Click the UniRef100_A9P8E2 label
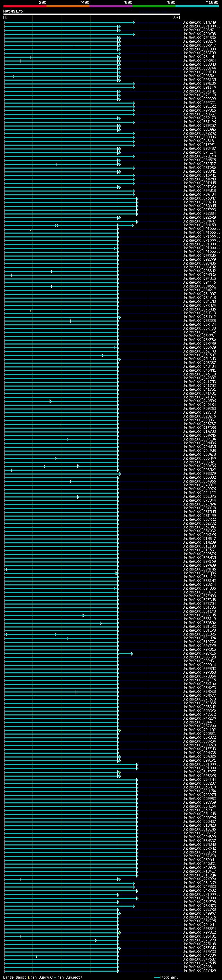 point(199,932)
